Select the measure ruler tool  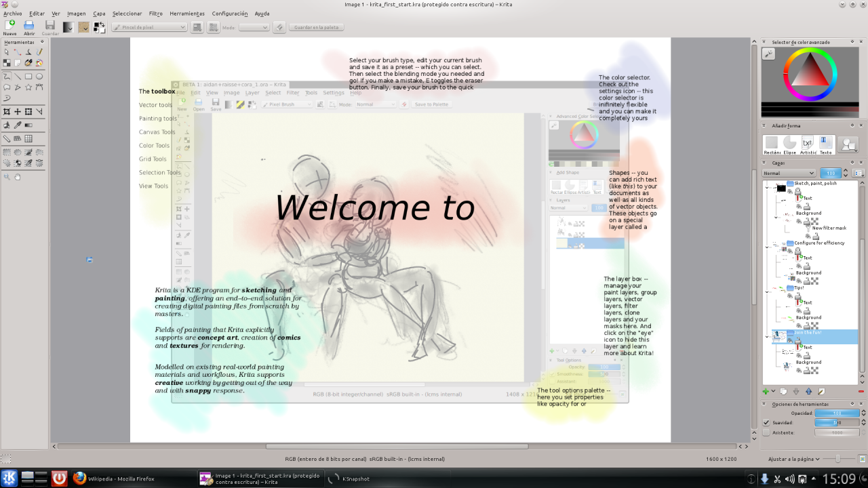point(7,138)
